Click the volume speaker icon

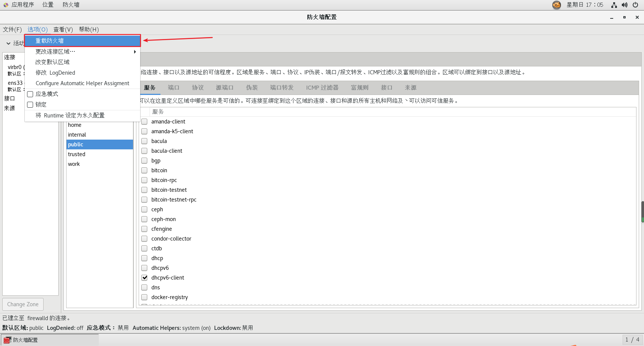coord(624,5)
